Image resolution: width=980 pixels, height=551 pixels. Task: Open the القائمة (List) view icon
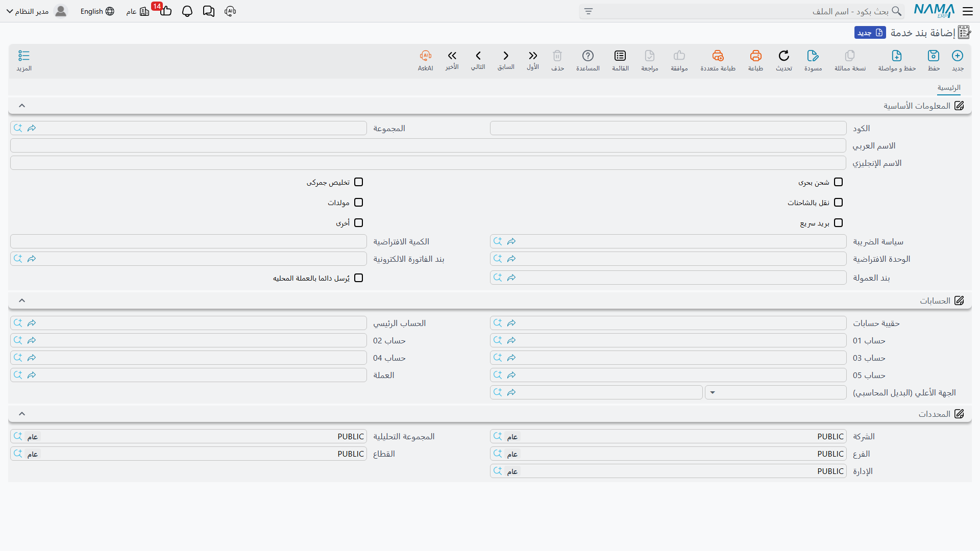tap(620, 56)
